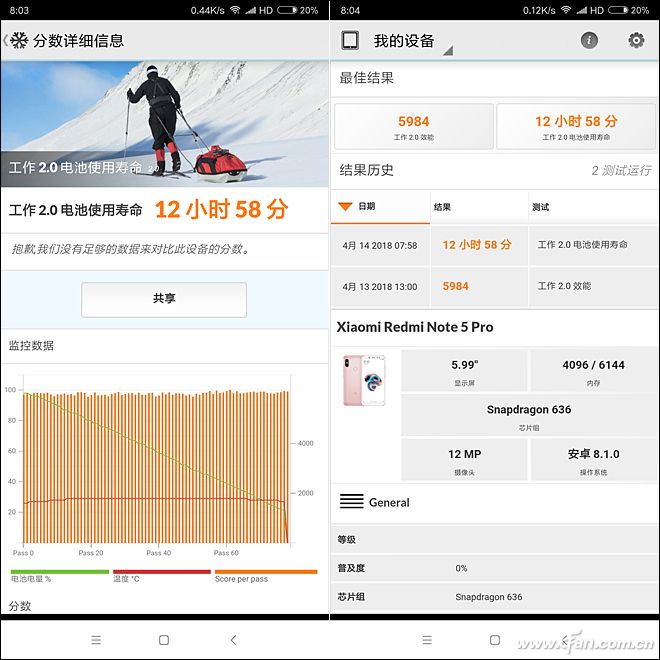Tap the tablet device icon in header

click(350, 40)
